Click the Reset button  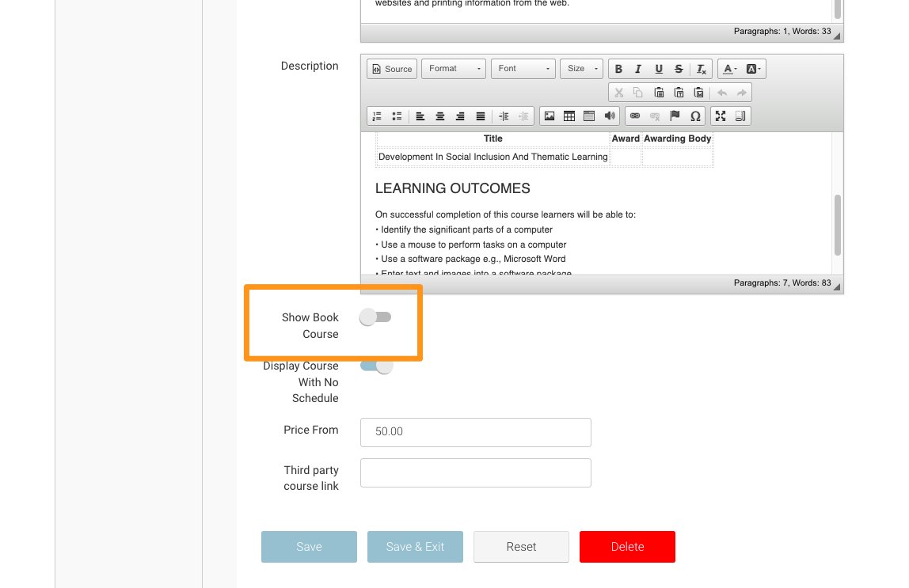(521, 547)
